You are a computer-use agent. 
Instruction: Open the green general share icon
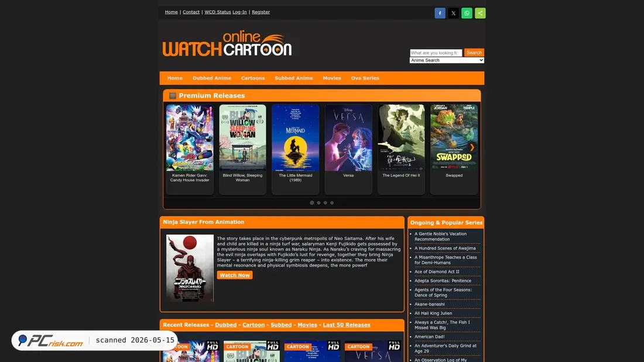pyautogui.click(x=480, y=13)
